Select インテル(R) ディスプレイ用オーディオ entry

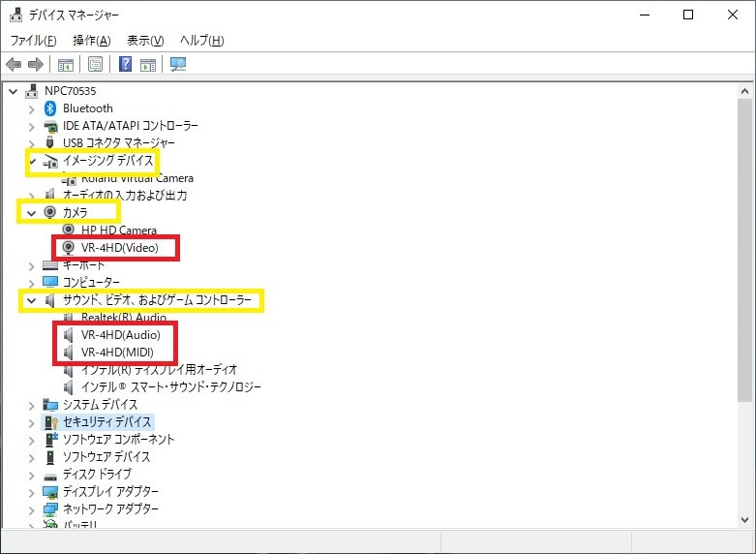coord(160,370)
